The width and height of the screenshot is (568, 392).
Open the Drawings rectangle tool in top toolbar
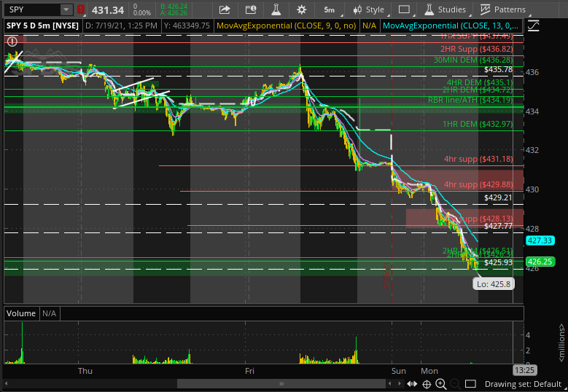pyautogui.click(x=404, y=9)
